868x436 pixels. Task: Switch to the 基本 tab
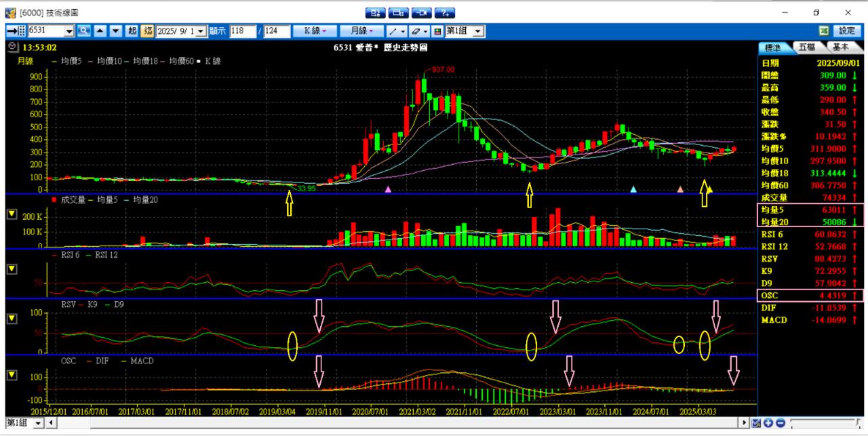(x=840, y=47)
